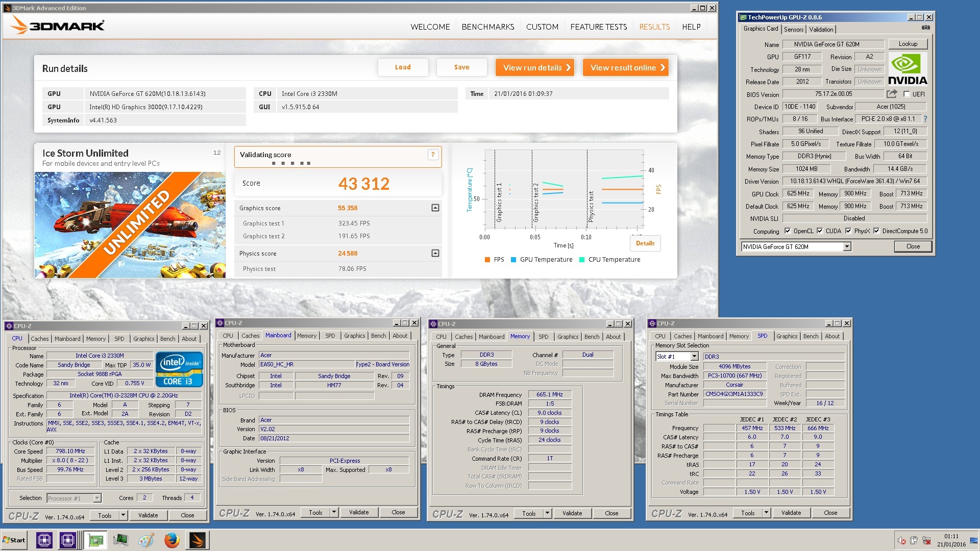980x551 pixels.
Task: Click the Ice Storm Unlimited thumbnail image
Action: (130, 225)
